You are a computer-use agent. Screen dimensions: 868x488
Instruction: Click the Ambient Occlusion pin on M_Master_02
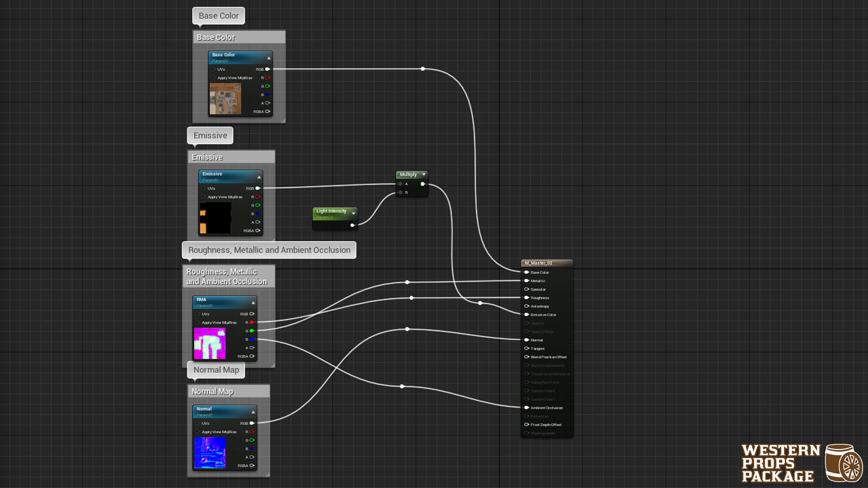(527, 408)
